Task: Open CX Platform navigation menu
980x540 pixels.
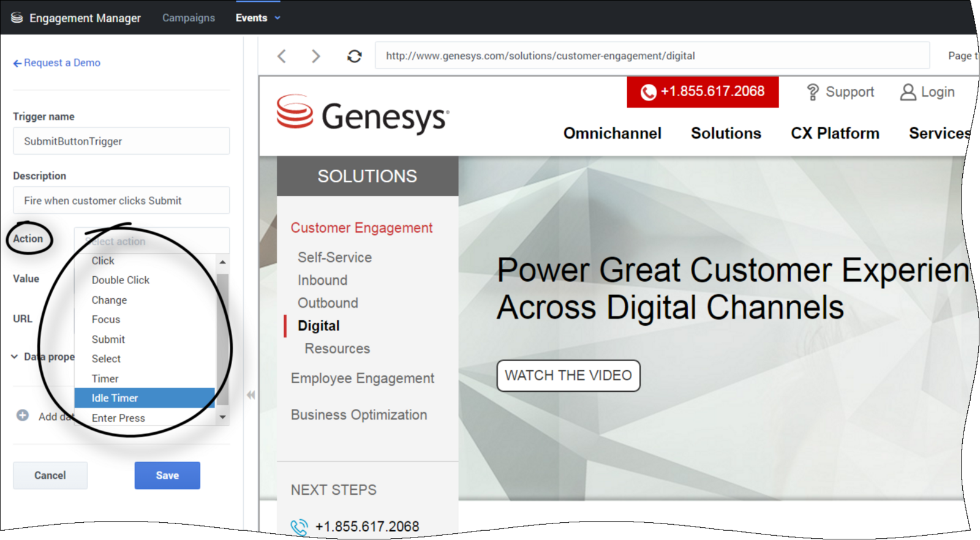Action: (x=835, y=133)
